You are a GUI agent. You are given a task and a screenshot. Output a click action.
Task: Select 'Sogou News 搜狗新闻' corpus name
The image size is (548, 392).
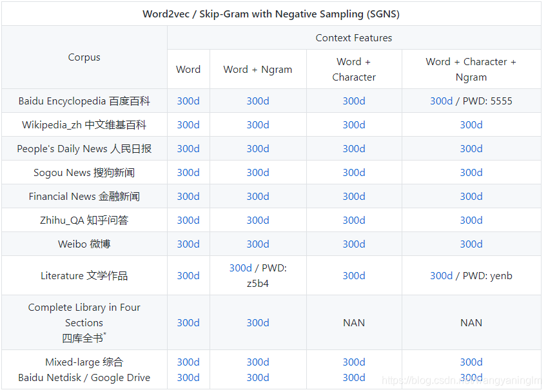[x=84, y=172]
